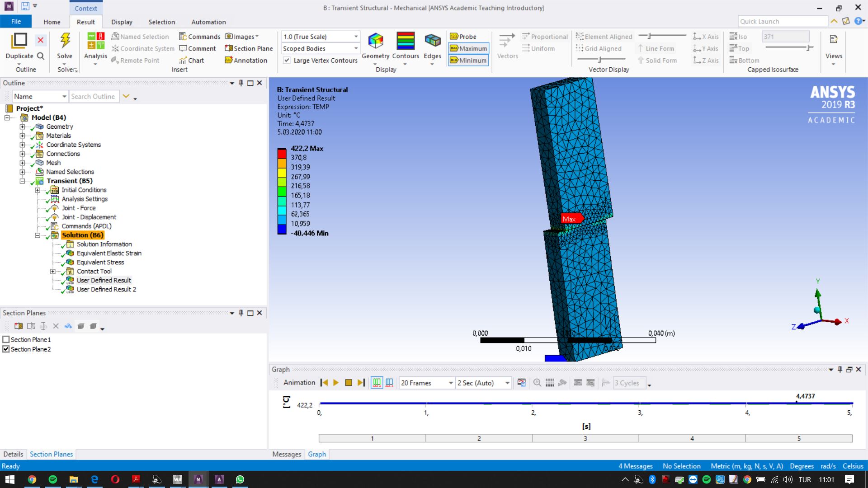The width and height of the screenshot is (868, 488).
Task: Toggle the Maximum label button
Action: (x=468, y=48)
